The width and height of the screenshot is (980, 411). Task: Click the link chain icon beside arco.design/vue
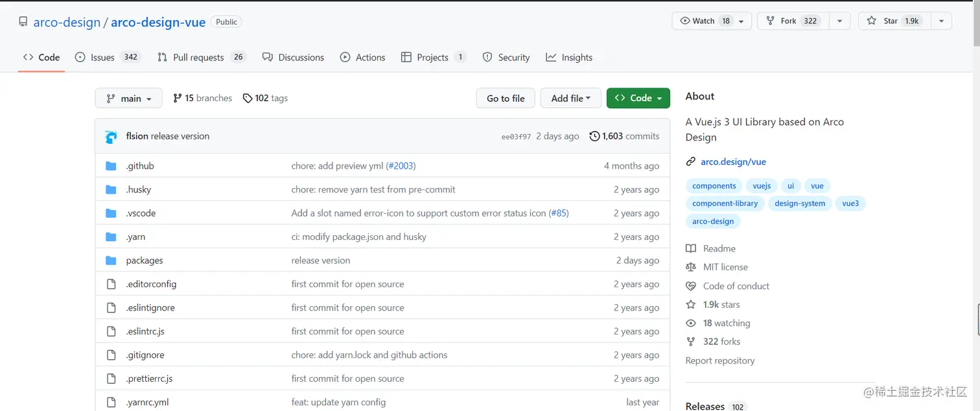pyautogui.click(x=691, y=162)
